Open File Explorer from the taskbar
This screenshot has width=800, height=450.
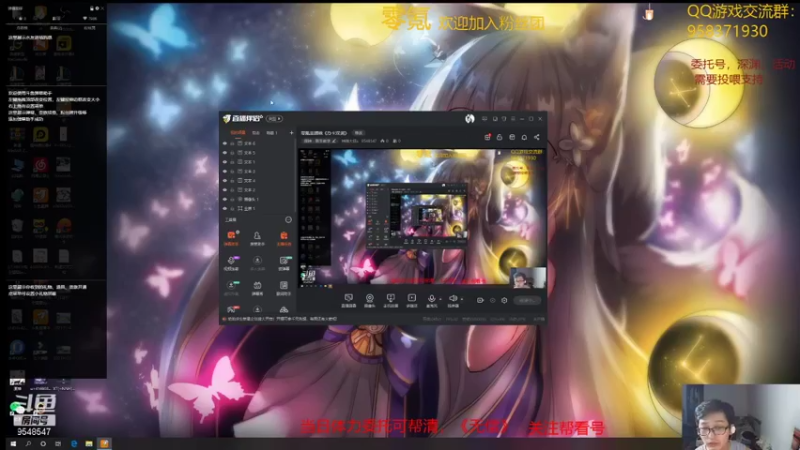89,444
